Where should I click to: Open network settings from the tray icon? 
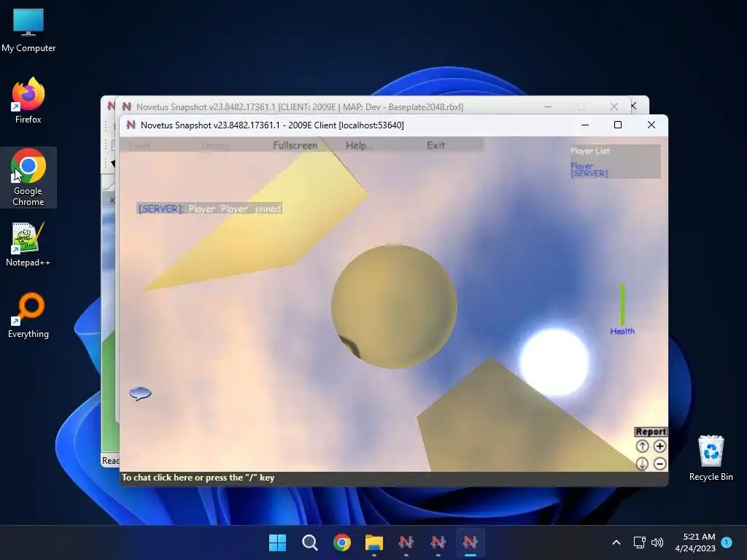pyautogui.click(x=639, y=542)
